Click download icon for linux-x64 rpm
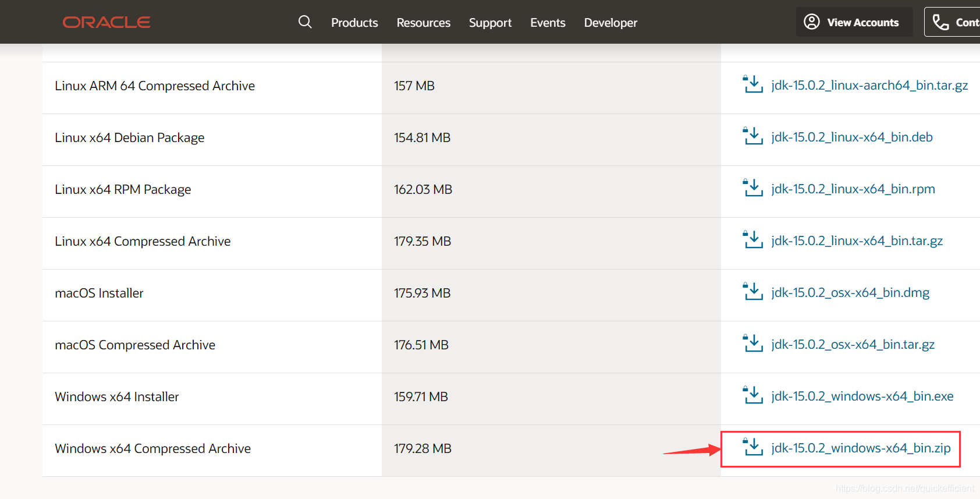Viewport: 980px width, 499px height. click(753, 187)
